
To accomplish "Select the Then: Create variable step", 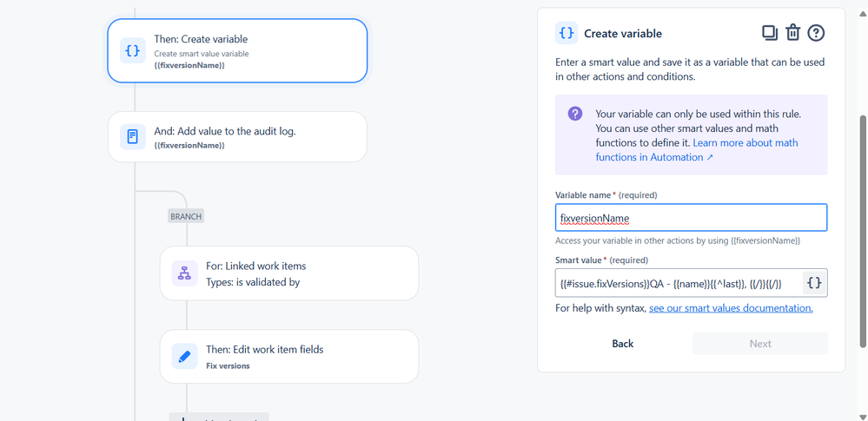I will click(237, 50).
